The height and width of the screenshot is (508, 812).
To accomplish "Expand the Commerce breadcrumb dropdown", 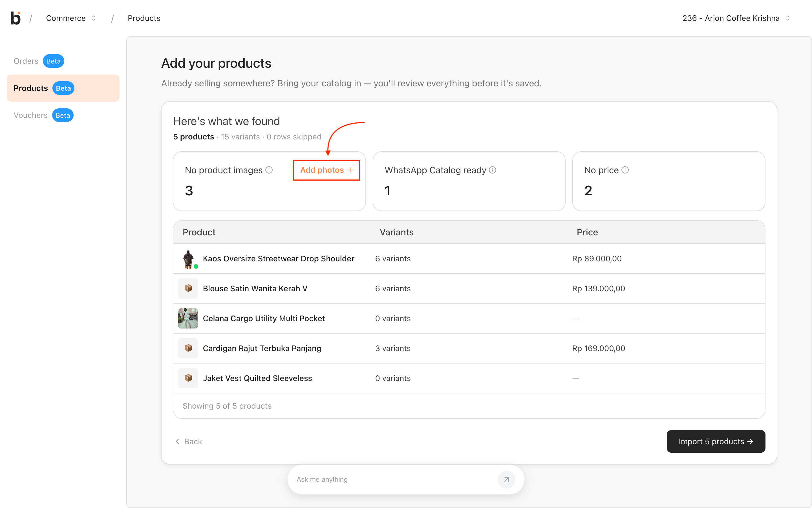I will 71,18.
